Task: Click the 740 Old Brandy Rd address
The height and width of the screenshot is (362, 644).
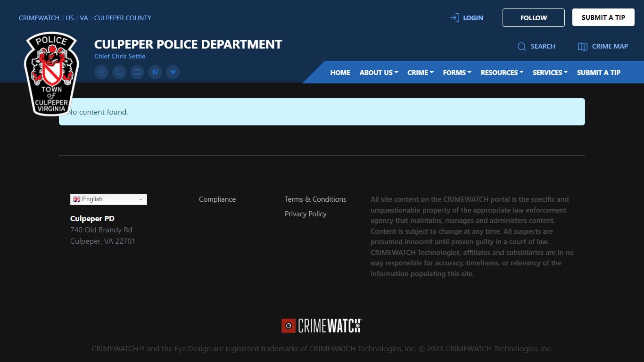Action: coord(101,230)
